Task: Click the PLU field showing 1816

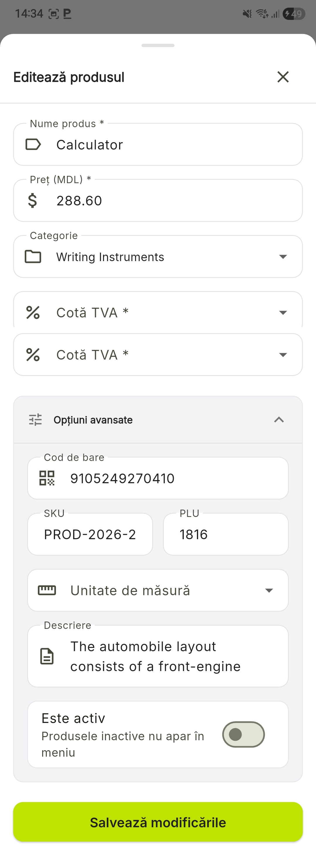Action: (226, 535)
